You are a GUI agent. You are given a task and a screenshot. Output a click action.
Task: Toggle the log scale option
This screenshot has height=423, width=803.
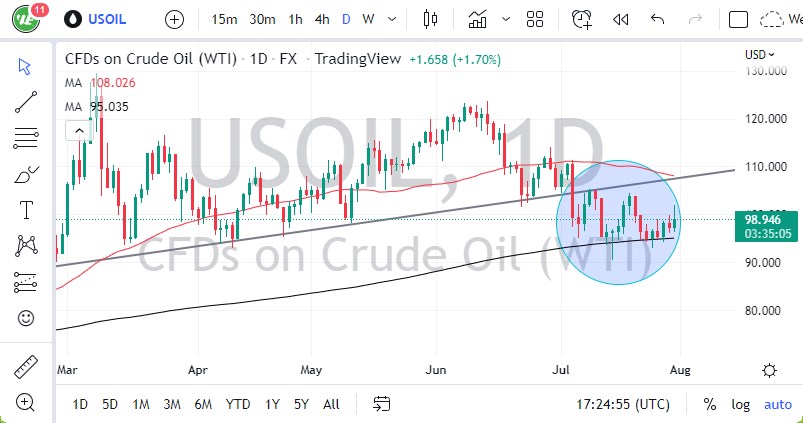[740, 404]
